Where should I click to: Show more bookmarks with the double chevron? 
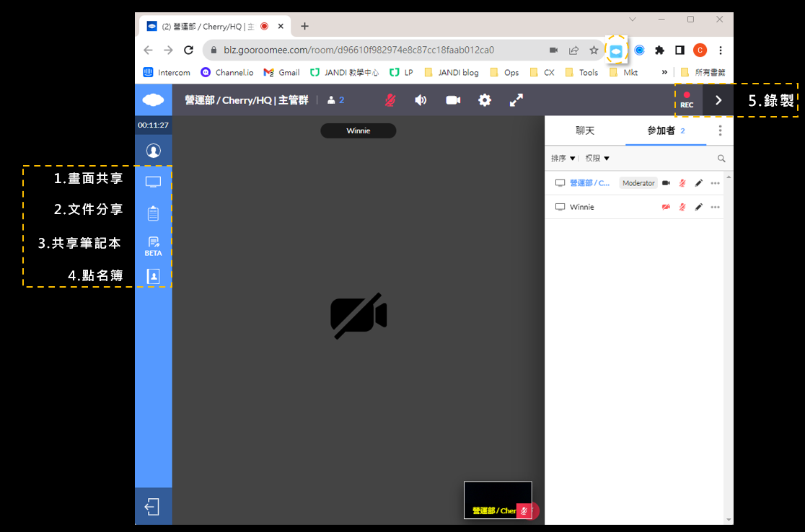(x=664, y=72)
